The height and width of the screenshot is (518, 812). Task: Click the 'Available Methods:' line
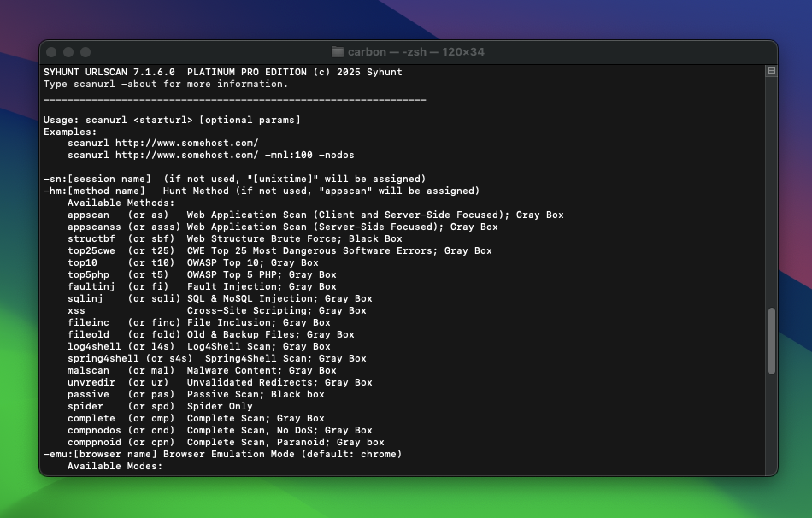pyautogui.click(x=121, y=203)
